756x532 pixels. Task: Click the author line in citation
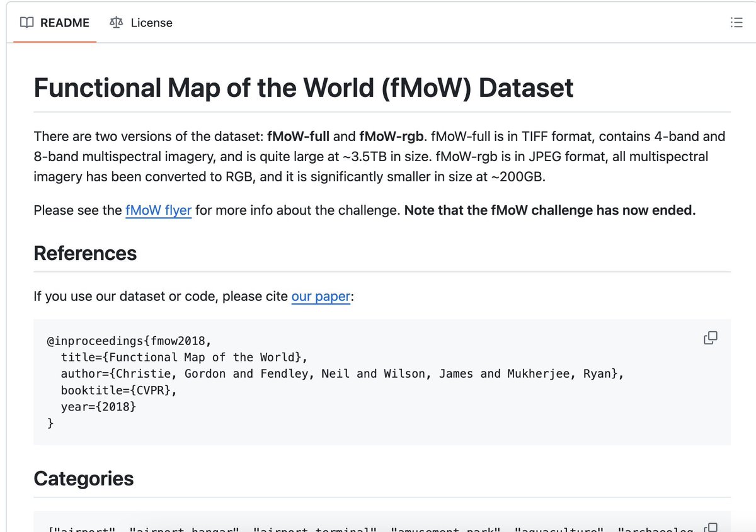(342, 373)
